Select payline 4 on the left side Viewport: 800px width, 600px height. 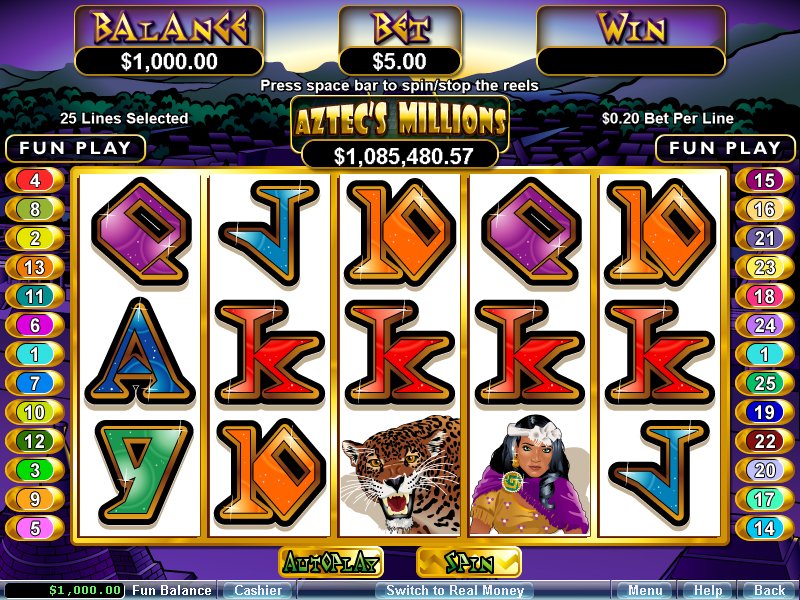[x=35, y=180]
